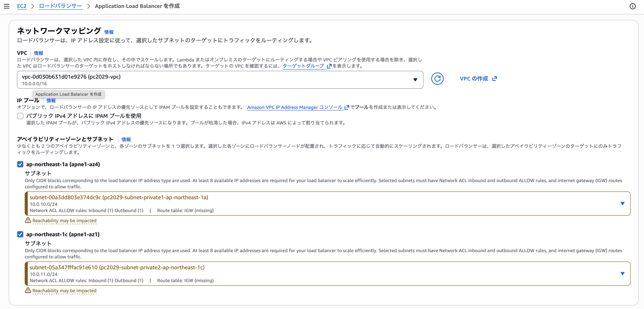Open the ターゲットグループ link
The width and height of the screenshot is (644, 309).
pos(303,66)
